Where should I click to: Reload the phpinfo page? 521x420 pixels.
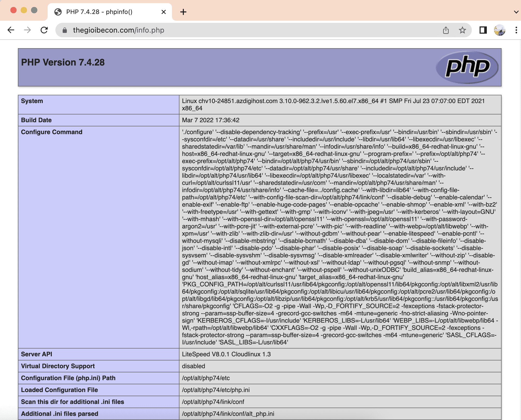coord(44,30)
